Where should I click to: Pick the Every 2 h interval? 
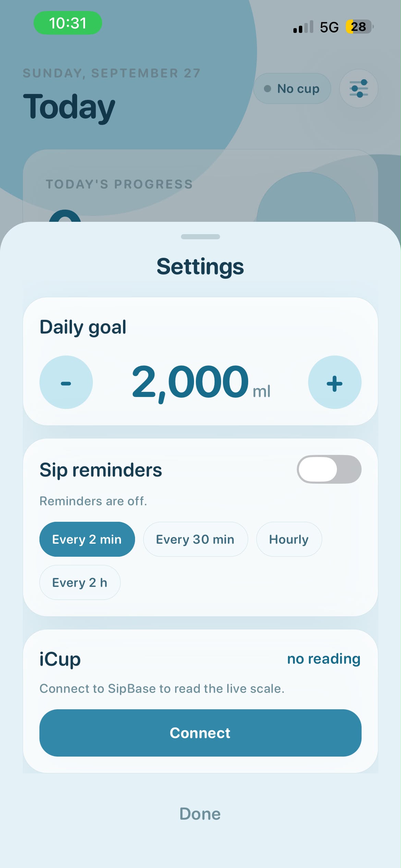pyautogui.click(x=80, y=582)
